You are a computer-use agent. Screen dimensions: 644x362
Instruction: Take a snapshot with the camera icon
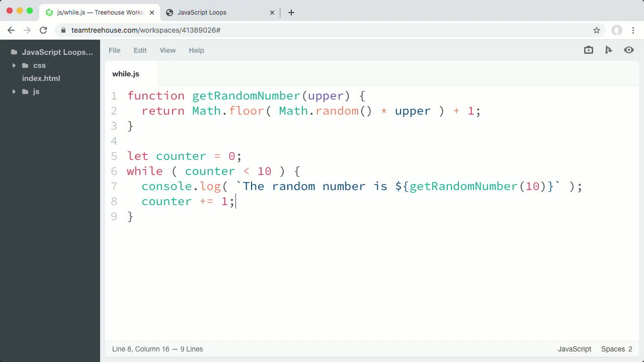point(588,50)
